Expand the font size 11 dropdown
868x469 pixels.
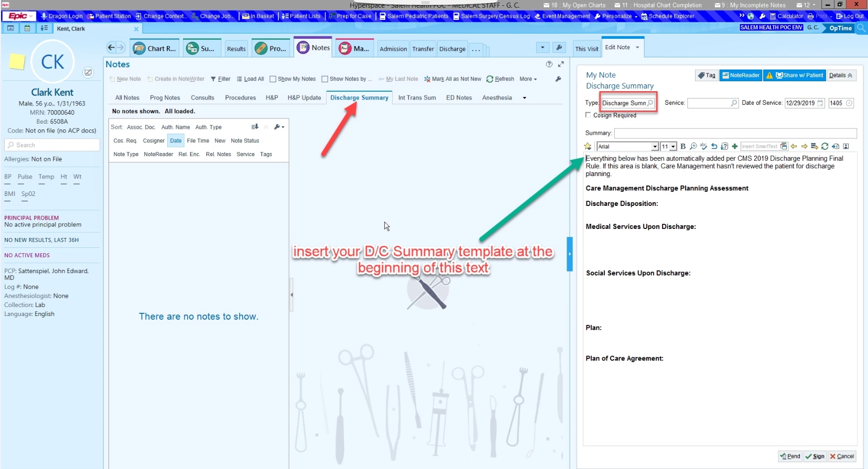(x=673, y=147)
